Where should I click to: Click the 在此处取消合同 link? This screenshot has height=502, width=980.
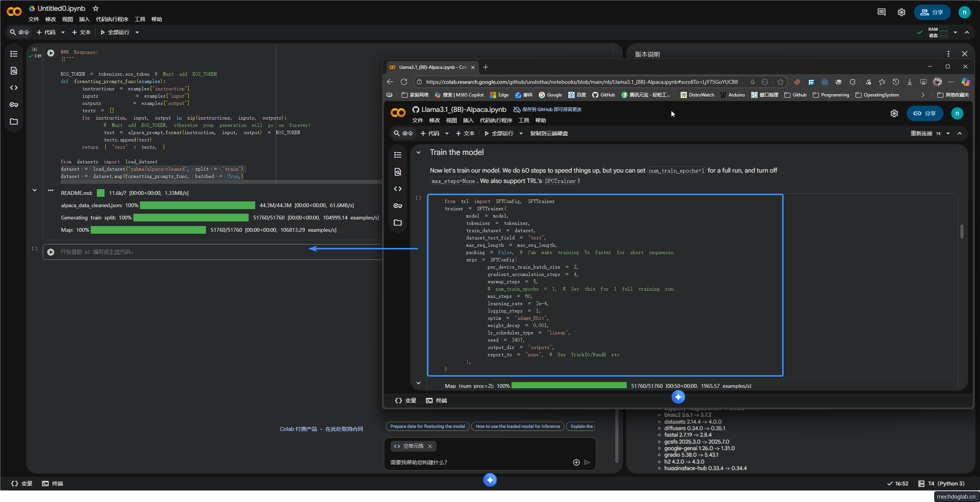click(344, 429)
